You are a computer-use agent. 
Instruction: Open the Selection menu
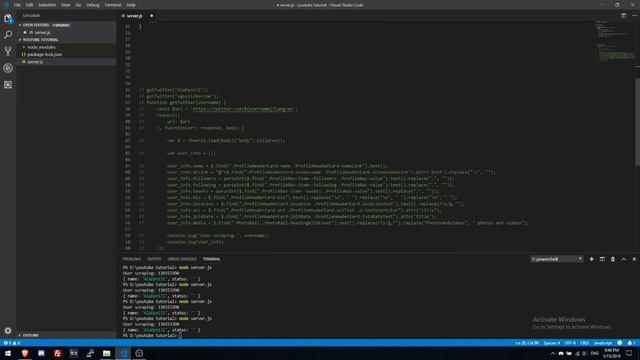coord(47,5)
